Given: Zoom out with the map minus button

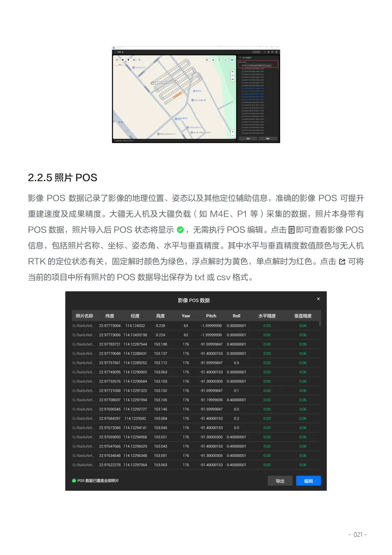Looking at the screenshot, I should (x=233, y=136).
